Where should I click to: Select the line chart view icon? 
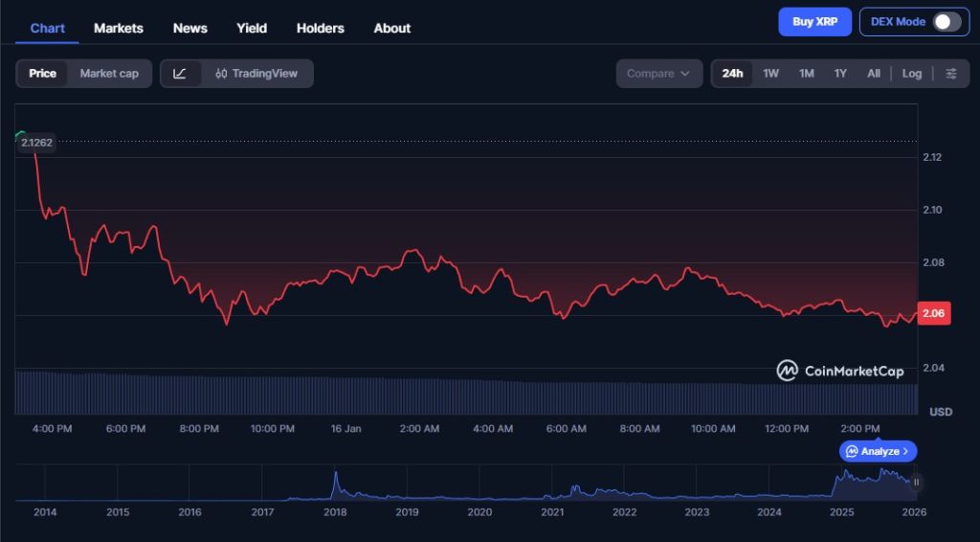coord(180,74)
